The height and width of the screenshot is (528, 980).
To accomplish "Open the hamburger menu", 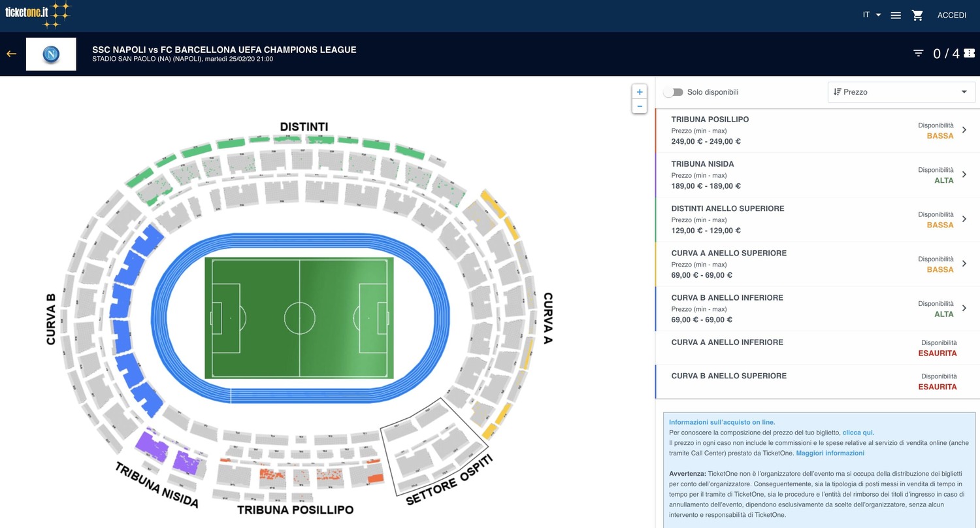I will tap(896, 15).
